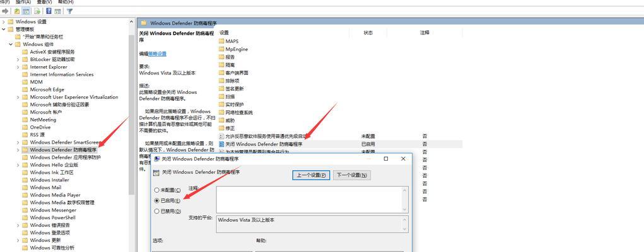Click the 修正 folder icon in list
Screen dimensions: 644x252
tap(222, 128)
